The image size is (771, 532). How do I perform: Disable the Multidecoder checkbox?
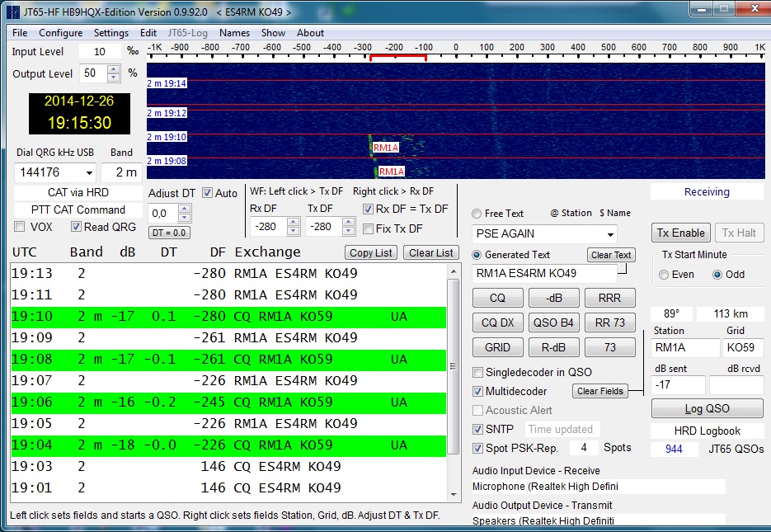478,391
